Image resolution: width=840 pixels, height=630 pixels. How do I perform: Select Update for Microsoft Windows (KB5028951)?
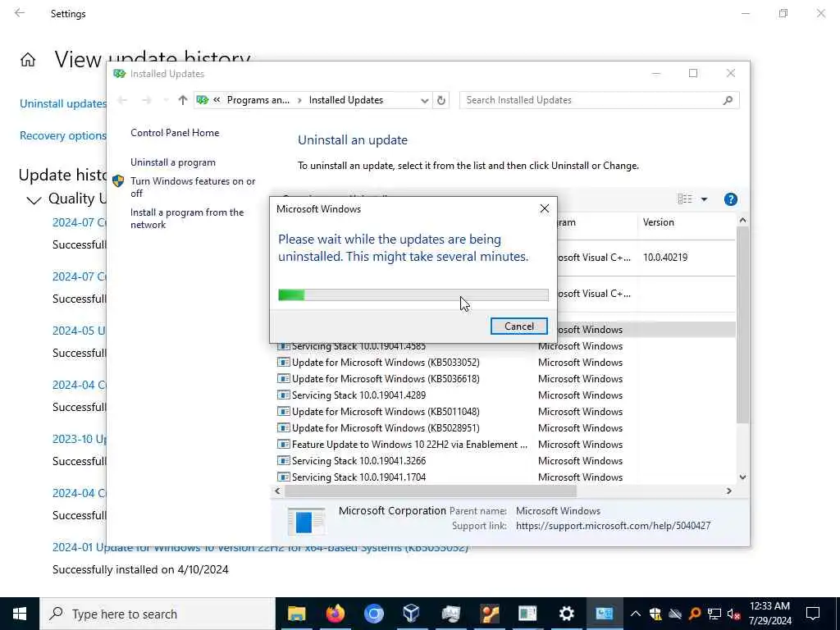coord(386,428)
